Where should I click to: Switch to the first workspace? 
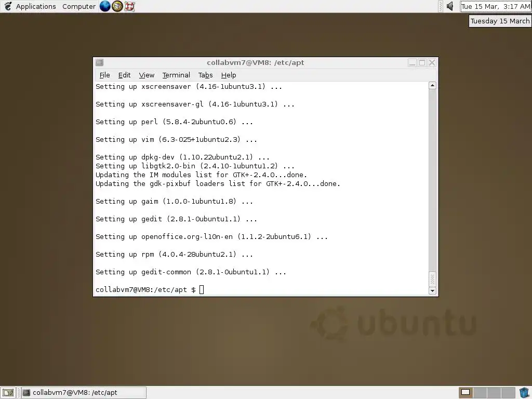[x=465, y=393]
